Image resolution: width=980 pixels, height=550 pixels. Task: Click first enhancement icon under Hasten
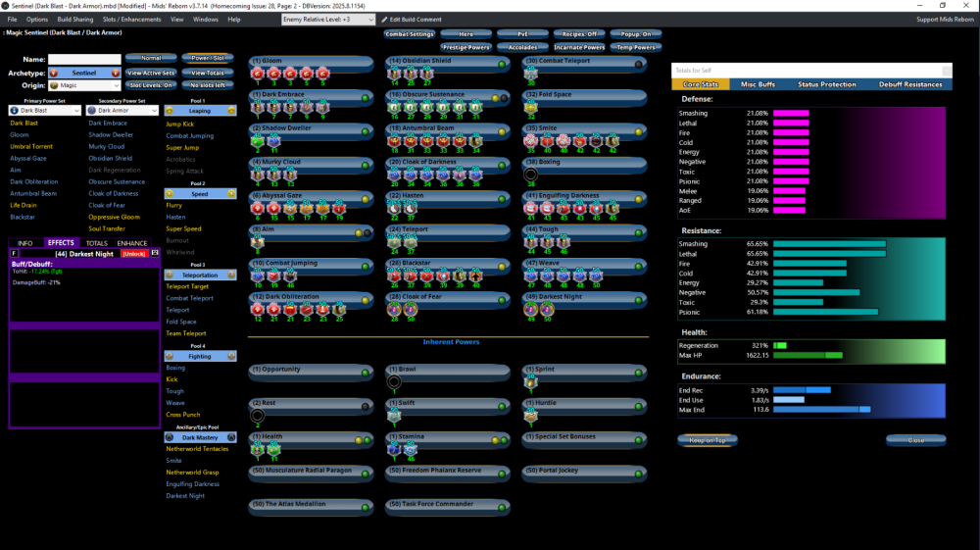(x=393, y=207)
